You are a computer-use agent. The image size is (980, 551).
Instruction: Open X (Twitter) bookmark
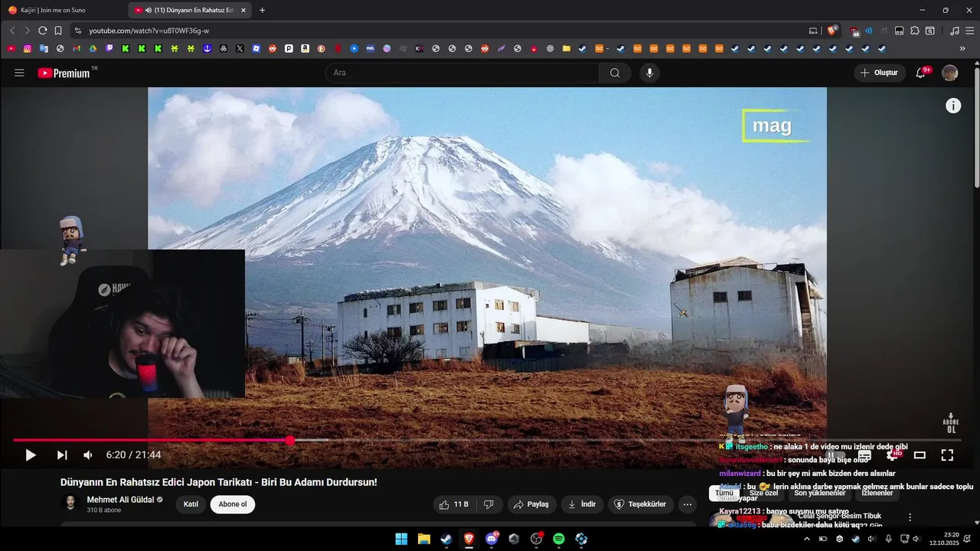[x=240, y=48]
